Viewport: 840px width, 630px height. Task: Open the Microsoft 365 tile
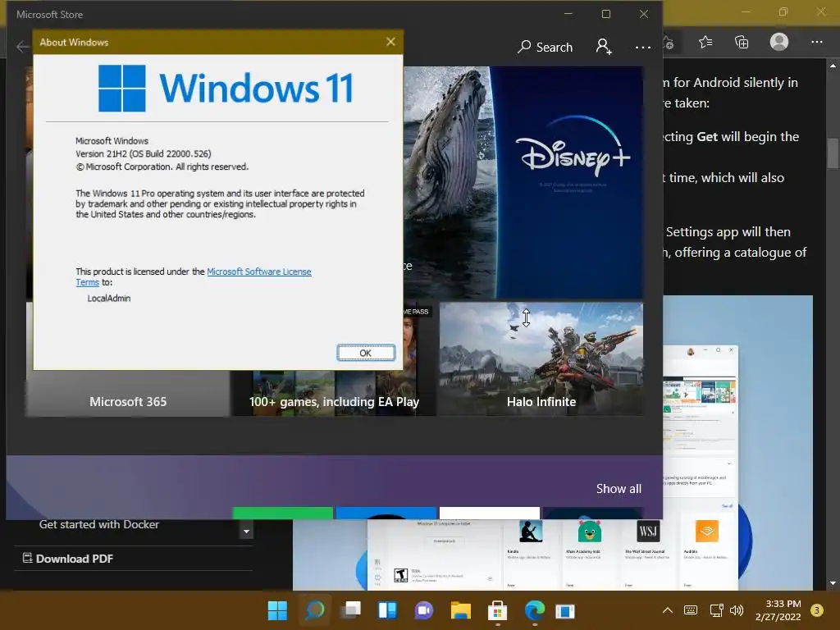point(128,393)
